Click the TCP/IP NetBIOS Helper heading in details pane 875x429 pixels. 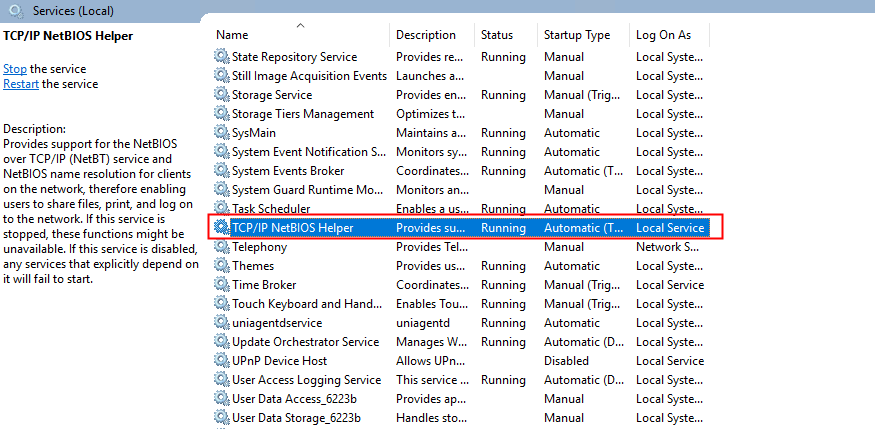pos(68,36)
